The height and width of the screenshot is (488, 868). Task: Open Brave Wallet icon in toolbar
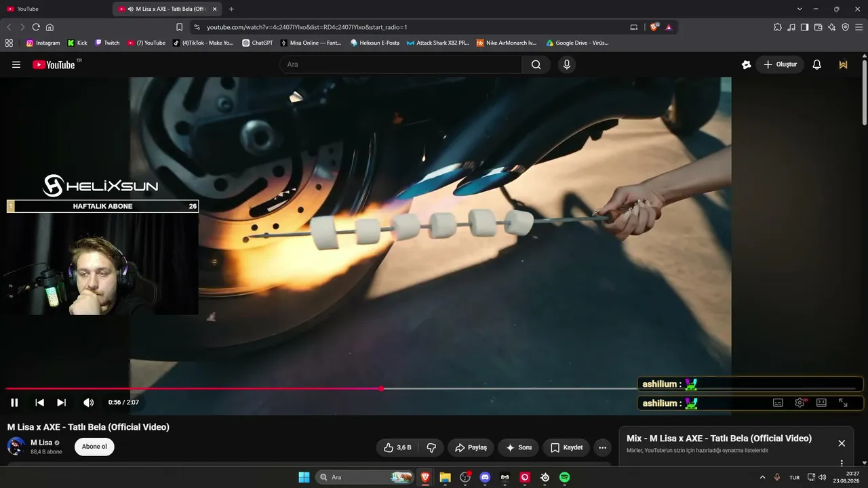click(818, 27)
